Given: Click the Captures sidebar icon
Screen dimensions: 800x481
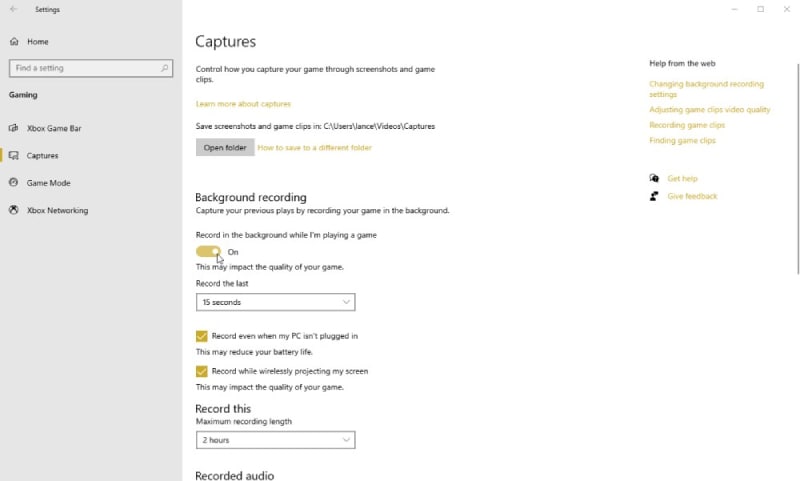Looking at the screenshot, I should pos(14,156).
